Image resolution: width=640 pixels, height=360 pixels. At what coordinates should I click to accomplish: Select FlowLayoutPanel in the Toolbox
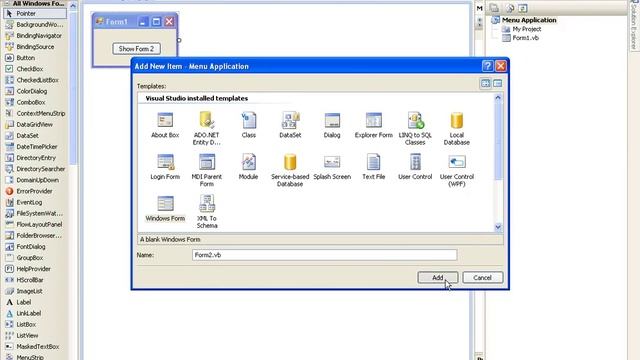click(35, 224)
